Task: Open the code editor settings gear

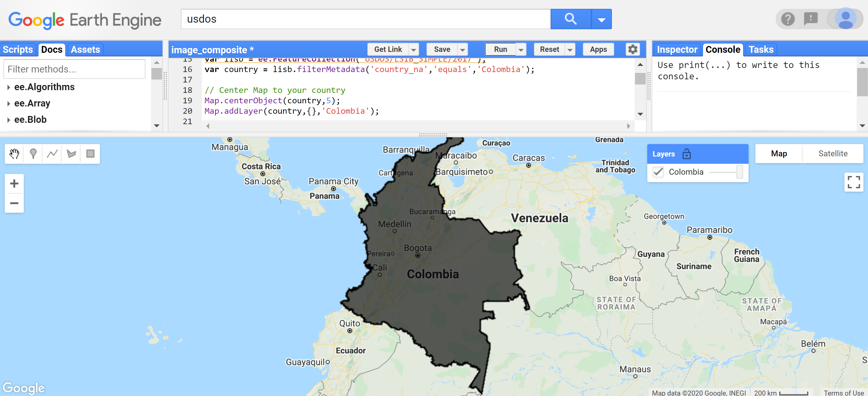Action: [x=633, y=49]
